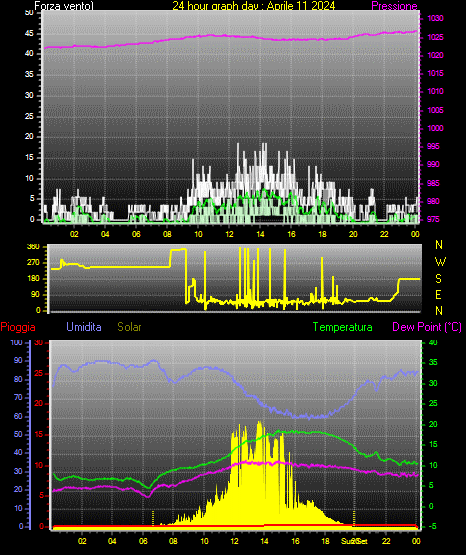
Task: Click the 22 hour label under the bottom chart
Action: click(x=386, y=541)
